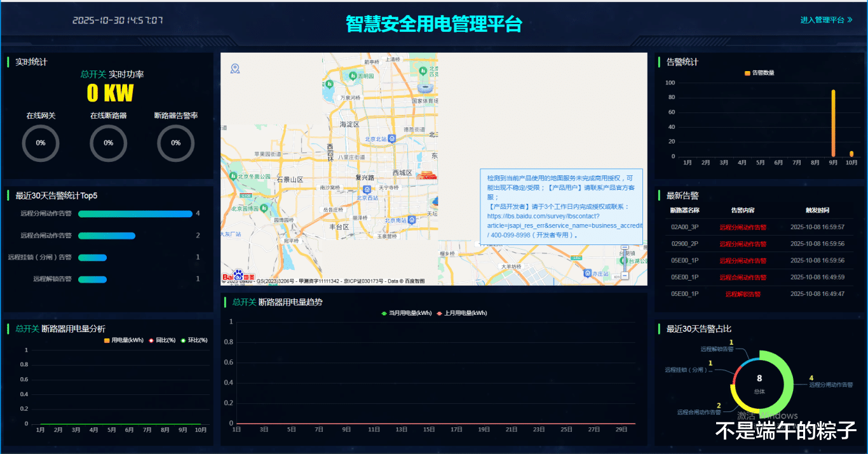868x454 pixels.
Task: Toggle the 用电量(kWh) legend item
Action: click(x=124, y=340)
